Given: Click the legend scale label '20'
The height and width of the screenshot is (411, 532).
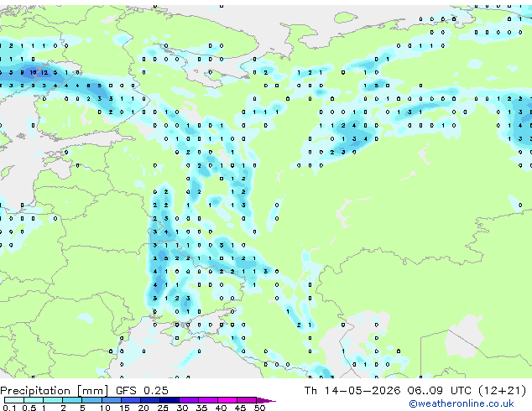Looking at the screenshot, I should click(x=143, y=408).
